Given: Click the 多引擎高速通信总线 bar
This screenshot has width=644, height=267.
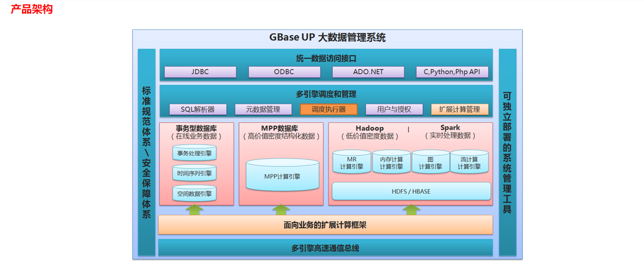Looking at the screenshot, I should [x=325, y=248].
